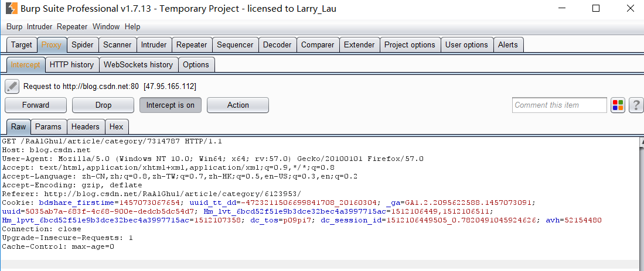Open the Sequencer tab
The width and height of the screenshot is (644, 271).
tap(236, 44)
